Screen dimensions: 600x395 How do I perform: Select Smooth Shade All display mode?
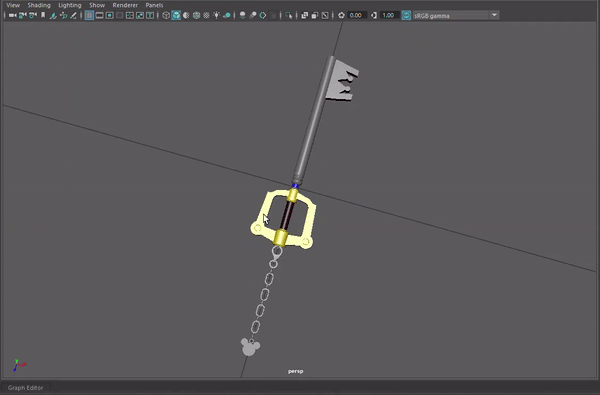click(x=176, y=15)
